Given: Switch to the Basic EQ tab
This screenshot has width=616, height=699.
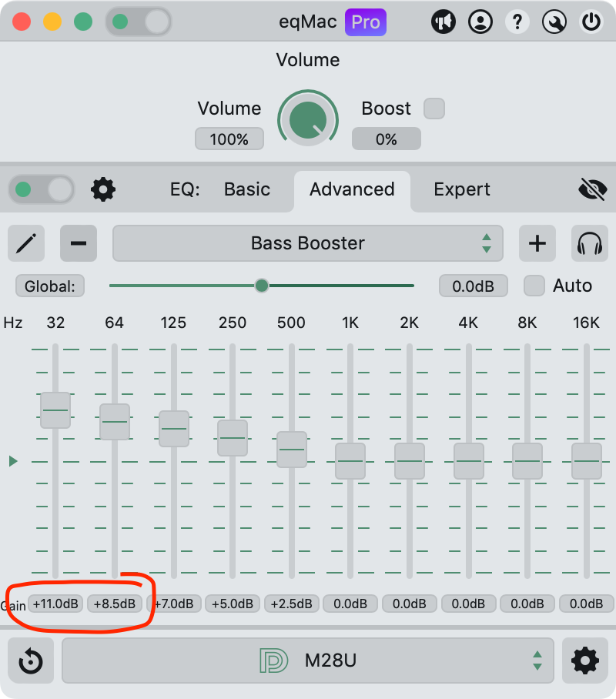Looking at the screenshot, I should (x=246, y=189).
